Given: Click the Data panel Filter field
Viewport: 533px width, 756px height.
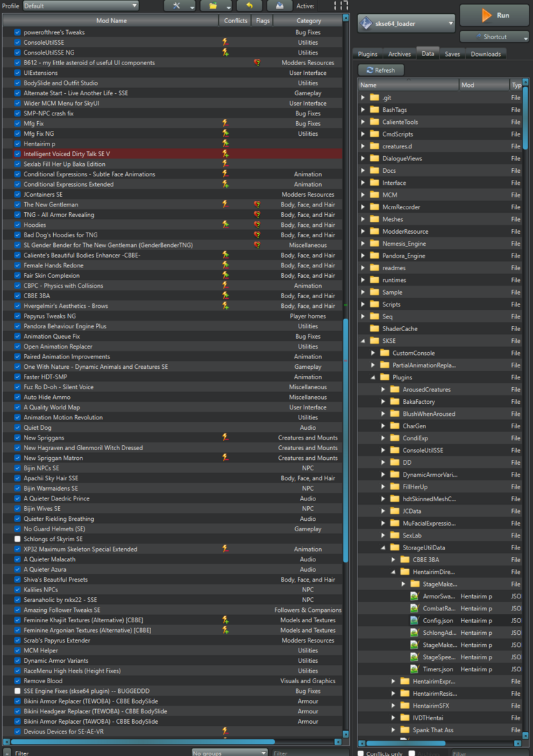Looking at the screenshot, I should pos(490,753).
